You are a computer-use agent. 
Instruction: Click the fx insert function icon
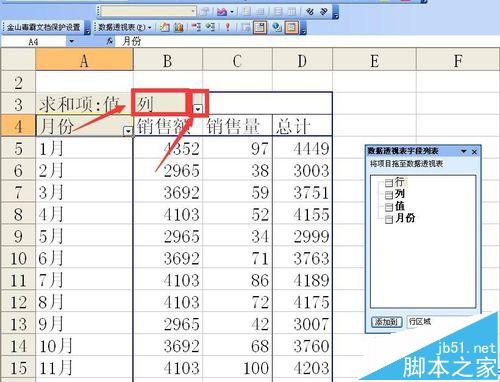(109, 41)
